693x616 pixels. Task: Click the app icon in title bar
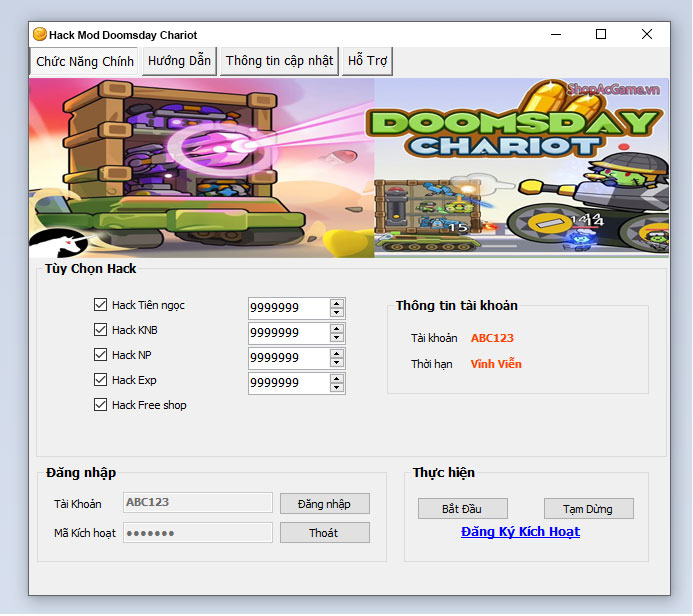(x=40, y=34)
